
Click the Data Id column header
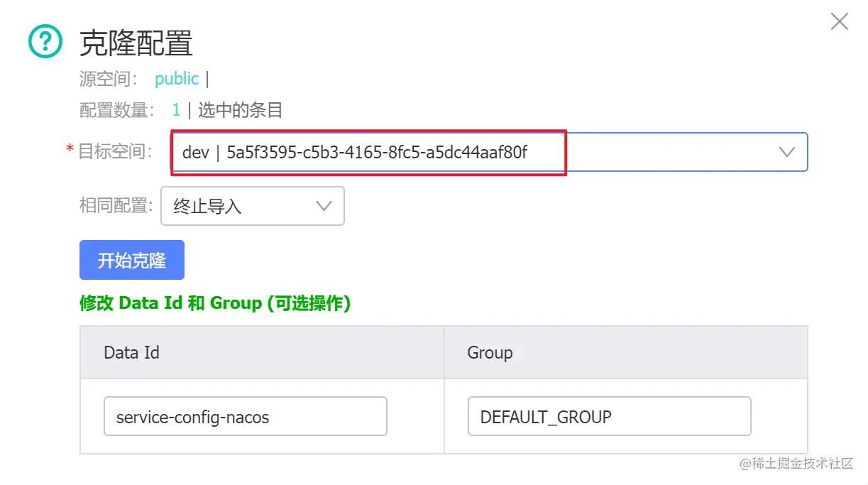(263, 352)
